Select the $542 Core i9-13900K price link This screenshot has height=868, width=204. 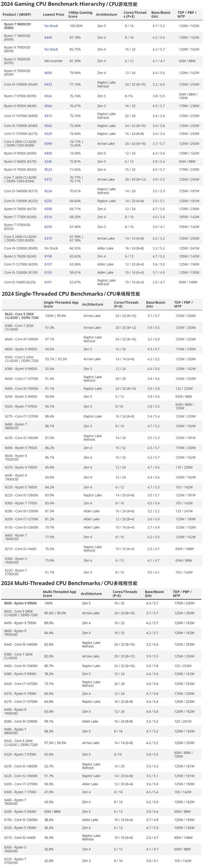pos(48,126)
